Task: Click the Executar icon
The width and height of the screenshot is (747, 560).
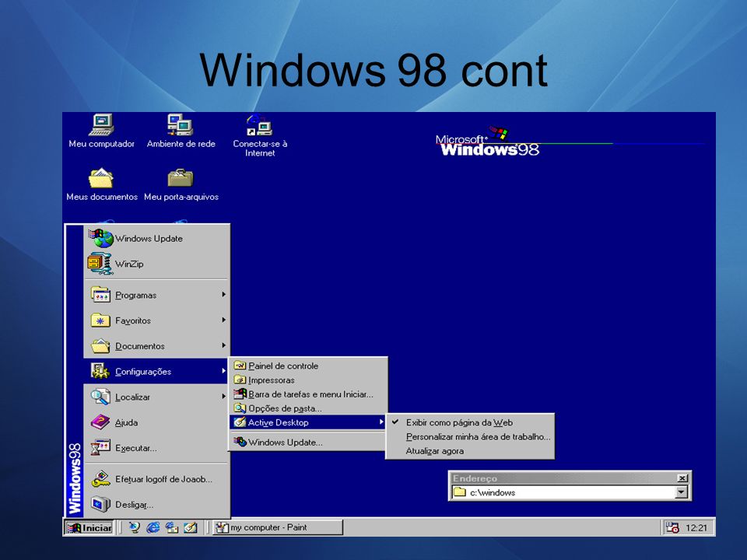Action: (100, 448)
